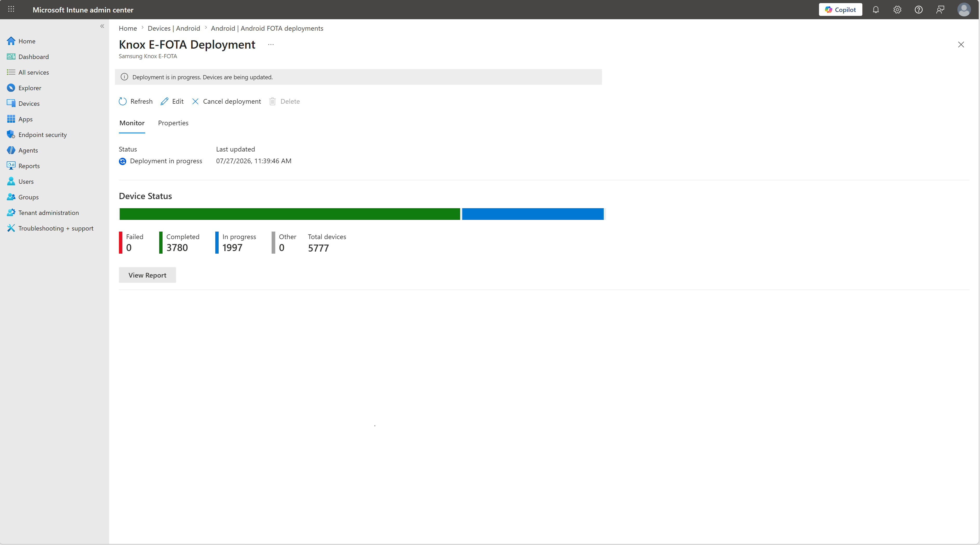Click the Total devices 5777 value
The height and width of the screenshot is (545, 980).
[x=318, y=248]
